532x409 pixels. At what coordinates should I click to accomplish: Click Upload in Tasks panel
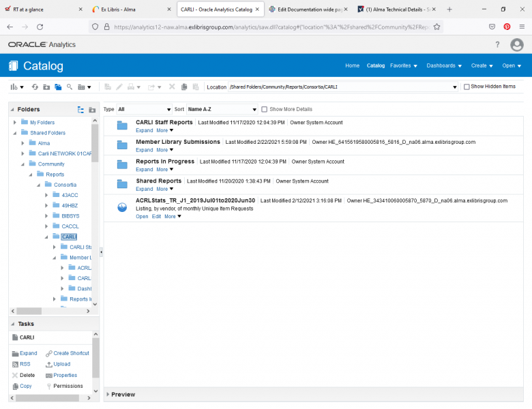(x=62, y=364)
